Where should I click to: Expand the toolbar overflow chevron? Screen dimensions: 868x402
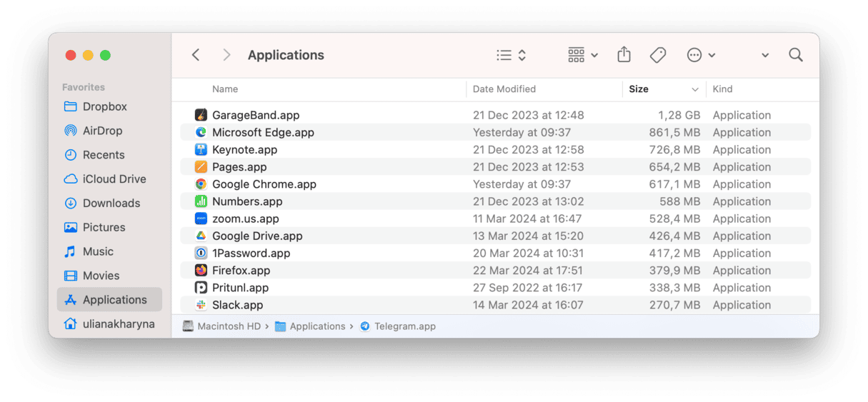pyautogui.click(x=765, y=55)
